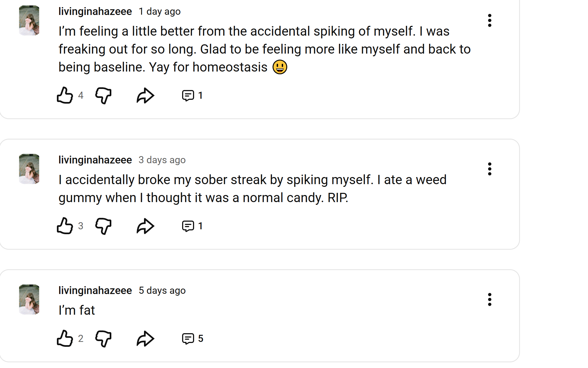This screenshot has height=368, width=588.
Task: Click livinginahazeee username on 5 days ago post
Action: (x=95, y=290)
